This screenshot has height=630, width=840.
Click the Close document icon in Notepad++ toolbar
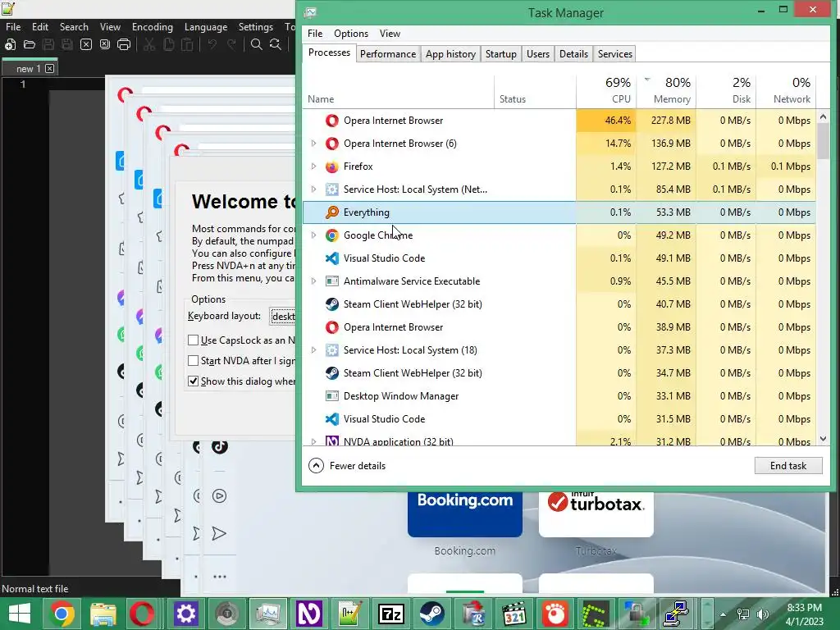(x=85, y=44)
